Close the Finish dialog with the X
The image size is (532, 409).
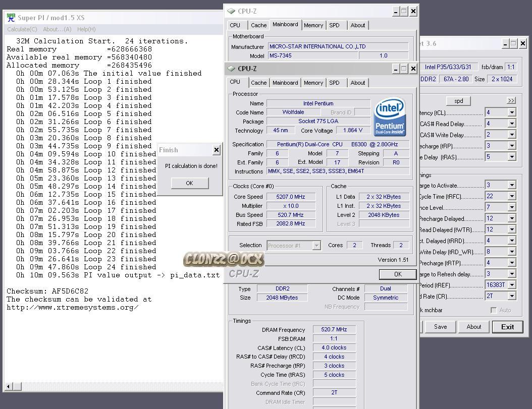click(217, 150)
